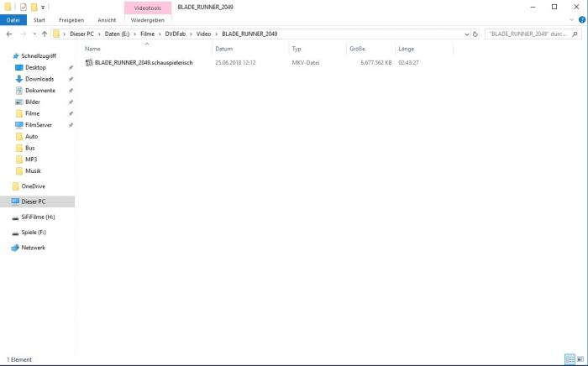The image size is (588, 366).
Task: Open Bilder in navigation pane
Action: (33, 102)
